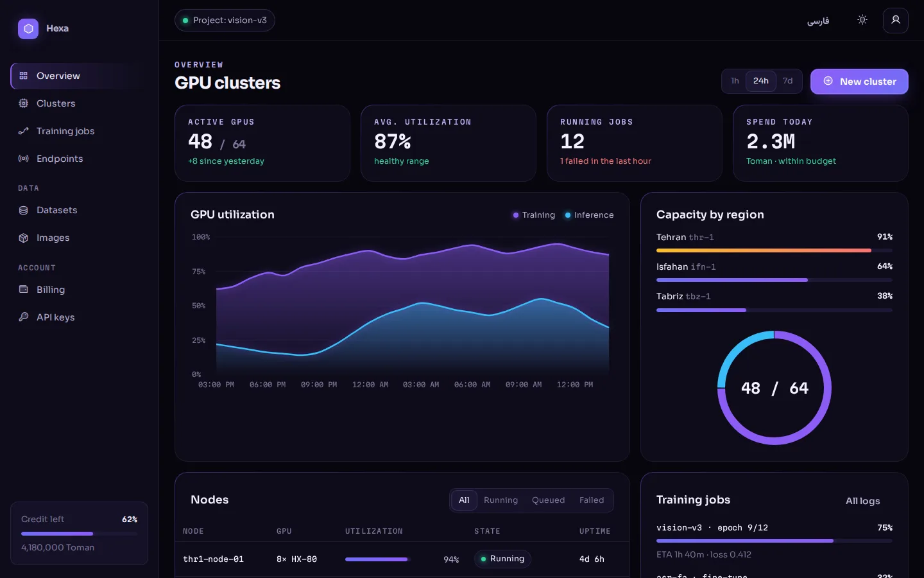Viewport: 924px width, 578px height.
Task: Click the Hexa logo icon
Action: coord(28,28)
